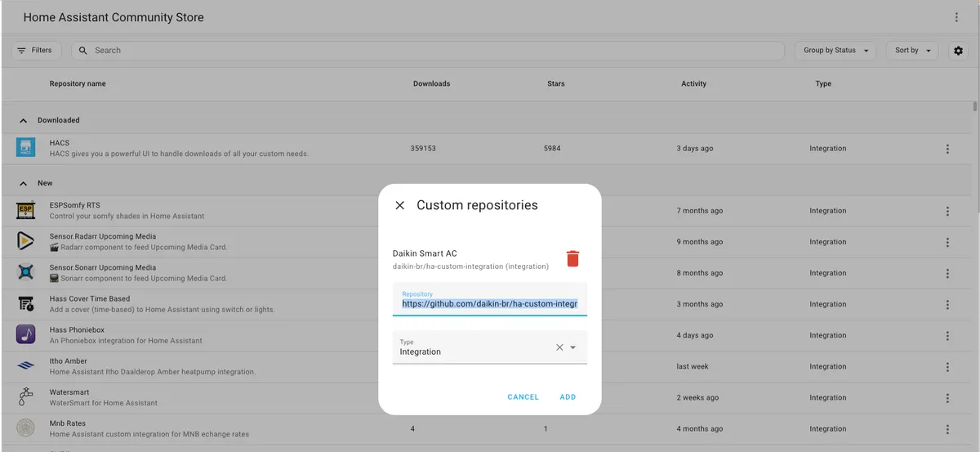The height and width of the screenshot is (452, 980).
Task: Sort by the Repository name column
Action: (78, 83)
